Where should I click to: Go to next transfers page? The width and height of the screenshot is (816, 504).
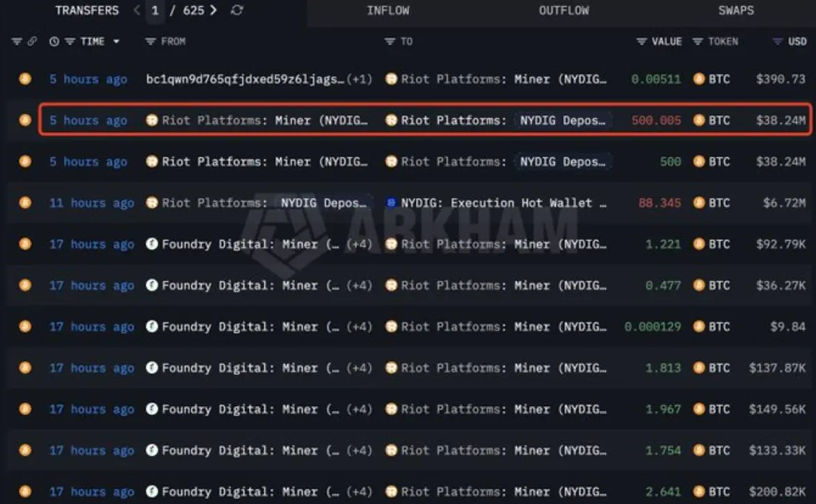[x=213, y=10]
